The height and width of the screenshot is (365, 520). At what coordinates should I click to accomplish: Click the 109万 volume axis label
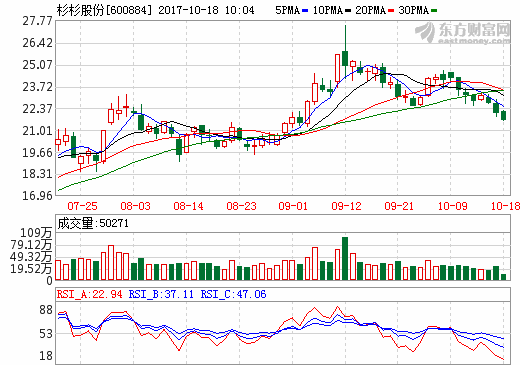pyautogui.click(x=36, y=233)
